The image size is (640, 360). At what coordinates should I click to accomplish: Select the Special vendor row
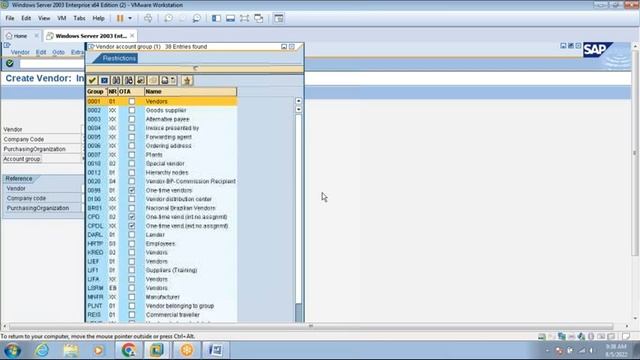click(162, 164)
